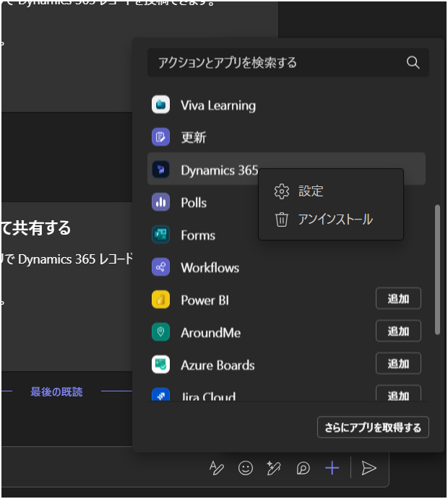Click the chat loop icon in compose bar
Screen dimensions: 448x499
(303, 468)
